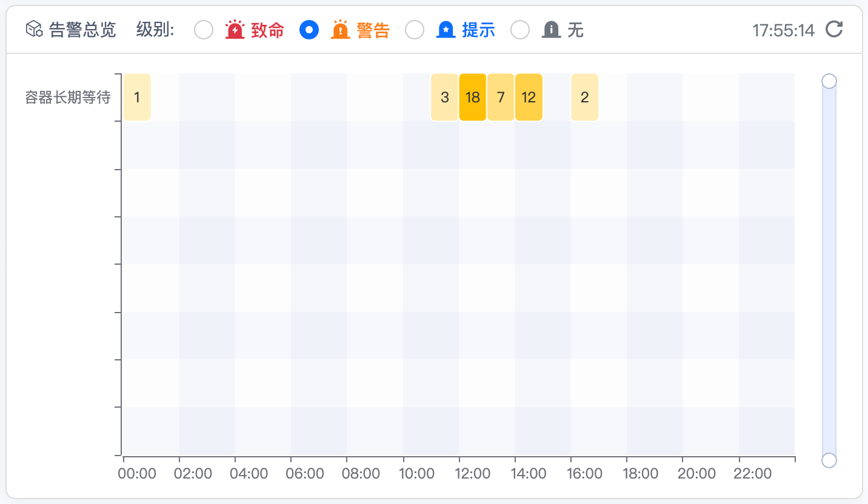Screen dimensions: 868x504
Task: Click the cell showing 1 at 00:00
Action: tap(137, 98)
